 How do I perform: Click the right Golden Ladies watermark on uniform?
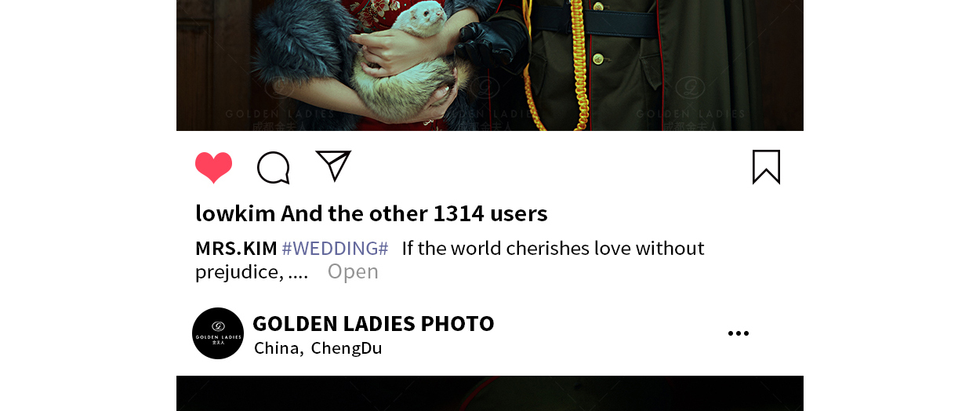(690, 100)
